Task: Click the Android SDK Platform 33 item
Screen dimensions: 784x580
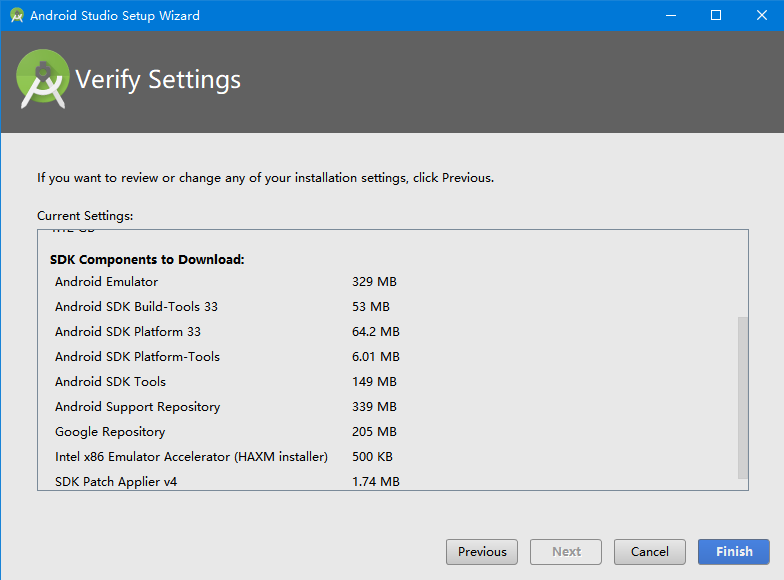Action: (128, 332)
